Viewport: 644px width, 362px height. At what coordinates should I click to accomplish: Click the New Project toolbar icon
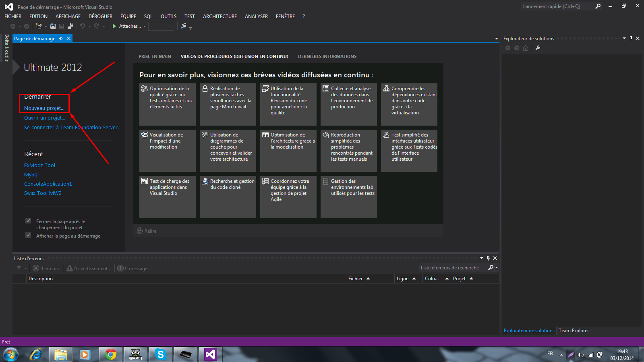[39, 26]
